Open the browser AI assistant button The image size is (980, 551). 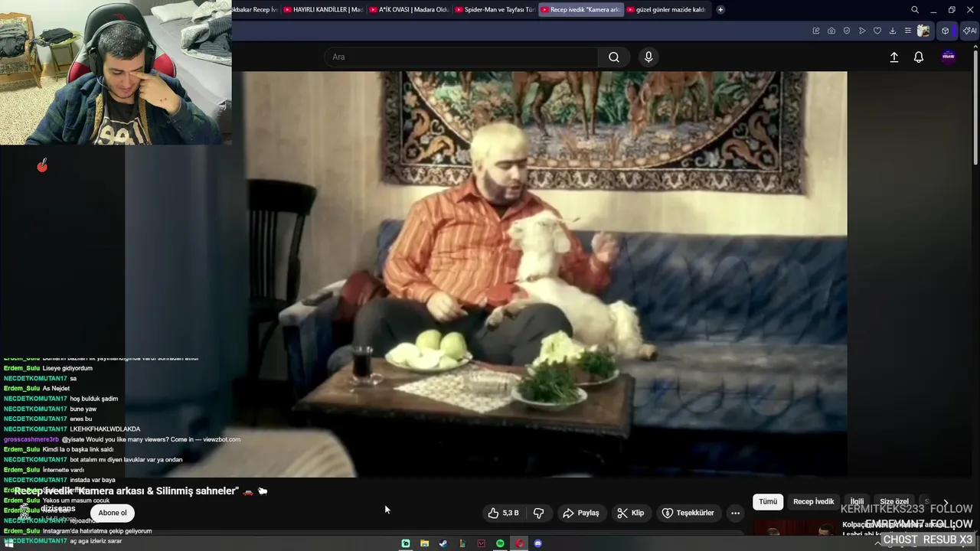point(969,31)
